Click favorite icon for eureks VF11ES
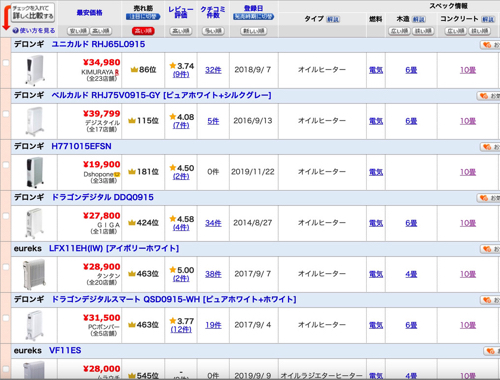This screenshot has height=380, width=500. click(x=491, y=351)
